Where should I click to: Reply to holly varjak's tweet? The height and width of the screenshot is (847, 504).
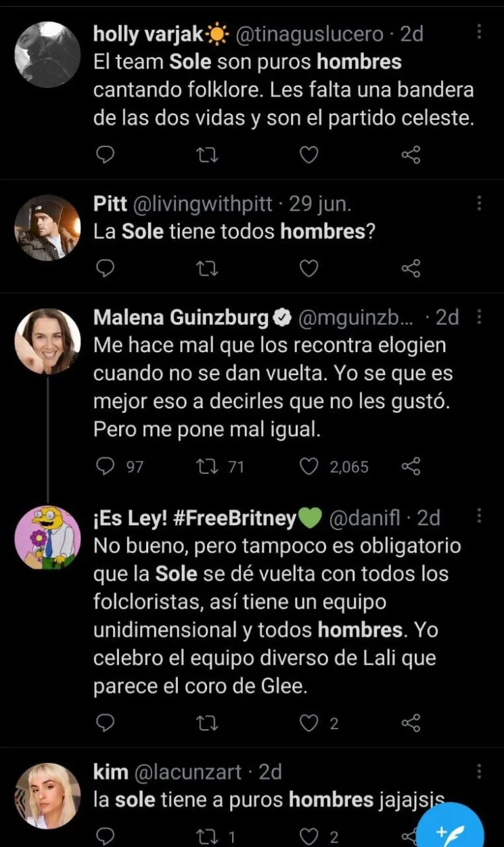point(105,156)
